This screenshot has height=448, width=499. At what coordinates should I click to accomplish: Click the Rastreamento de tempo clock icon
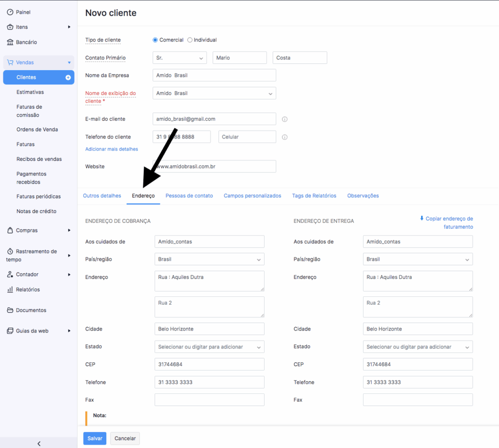click(x=10, y=252)
